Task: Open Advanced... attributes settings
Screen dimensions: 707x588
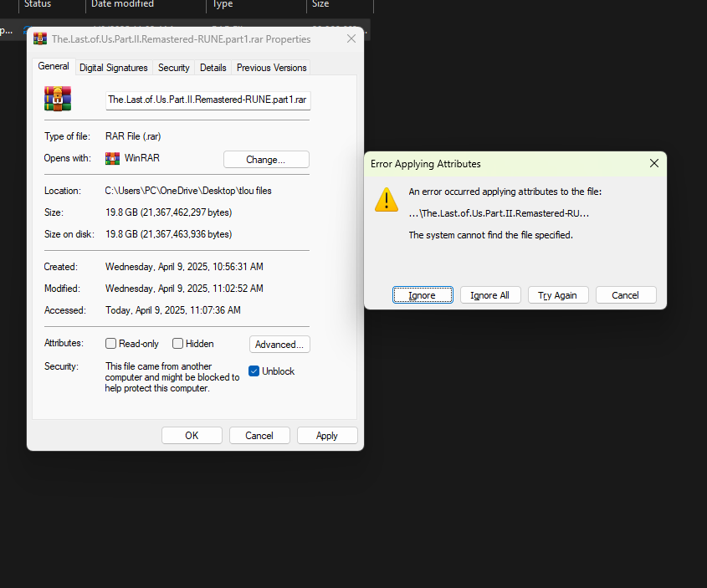Action: (279, 345)
